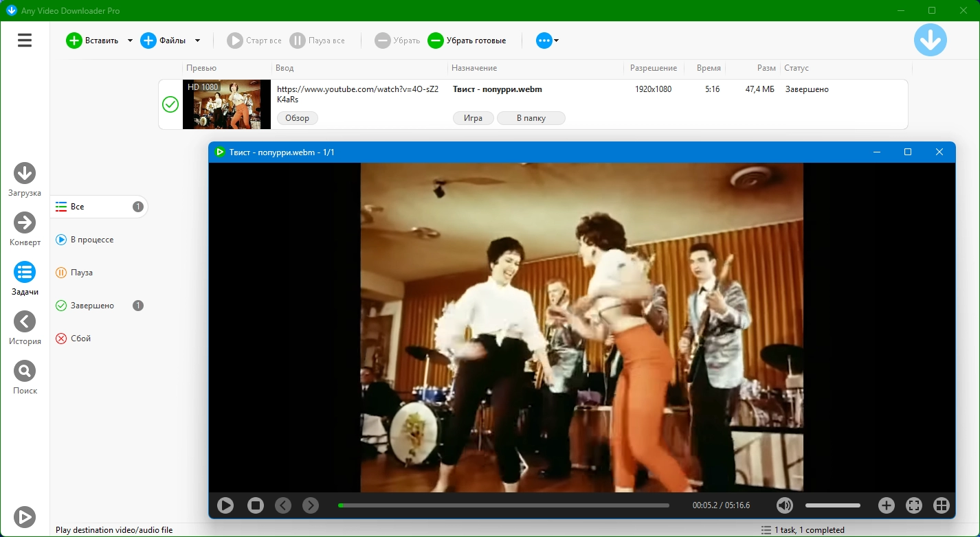Select the Завершено task filter
Screen dimensions: 980x537
pyautogui.click(x=99, y=306)
